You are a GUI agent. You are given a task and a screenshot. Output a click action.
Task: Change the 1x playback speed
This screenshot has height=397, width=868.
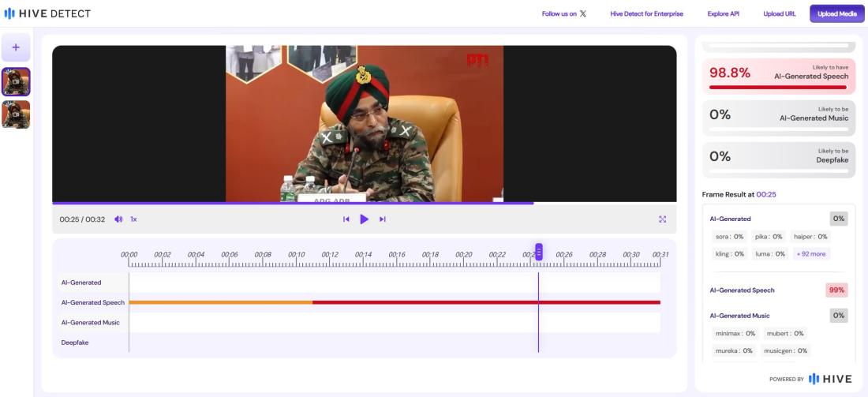click(133, 219)
